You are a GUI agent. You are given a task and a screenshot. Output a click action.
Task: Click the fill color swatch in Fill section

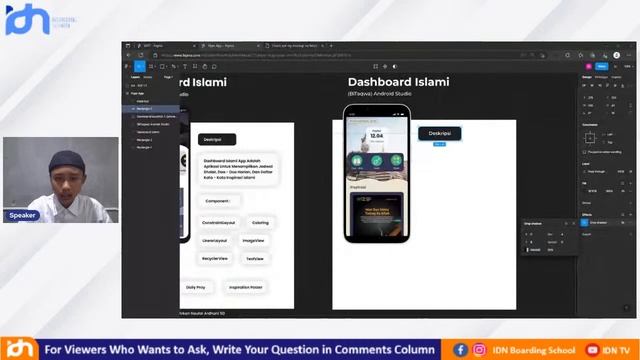585,191
